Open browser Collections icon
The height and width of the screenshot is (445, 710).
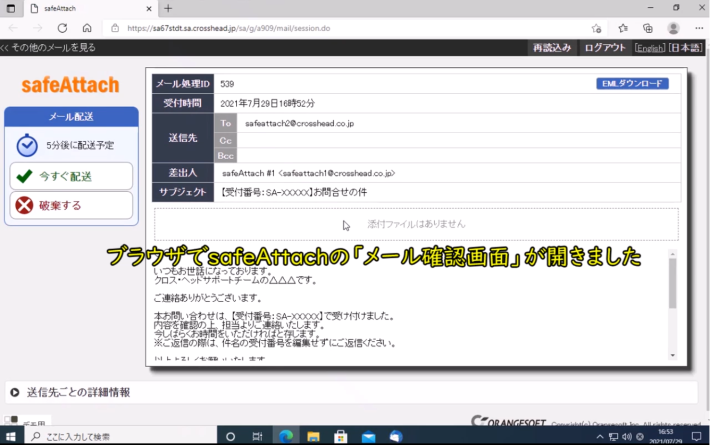[x=648, y=28]
